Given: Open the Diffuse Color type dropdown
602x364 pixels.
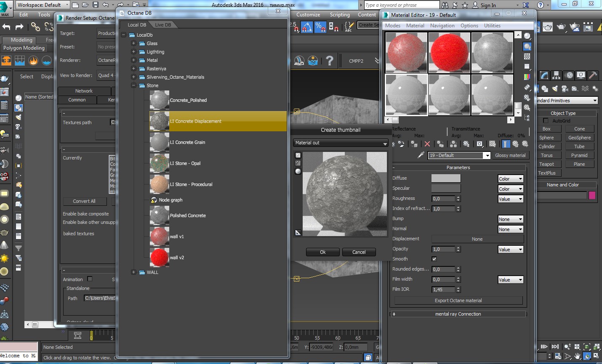Looking at the screenshot, I should pyautogui.click(x=511, y=179).
